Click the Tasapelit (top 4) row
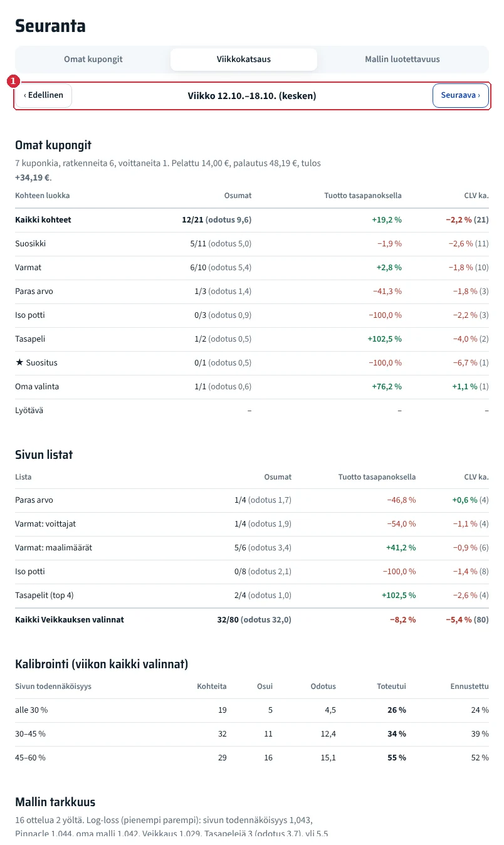Screen dimensions: 504x845 252,596
